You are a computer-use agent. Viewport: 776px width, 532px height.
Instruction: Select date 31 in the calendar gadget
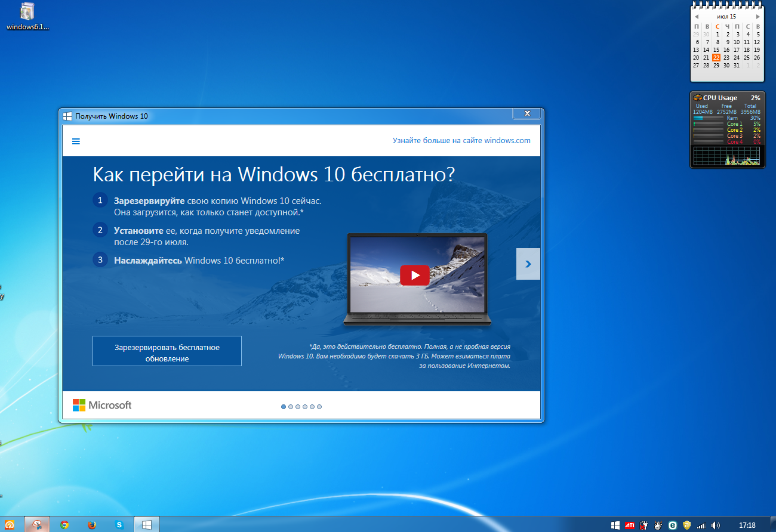coord(737,66)
